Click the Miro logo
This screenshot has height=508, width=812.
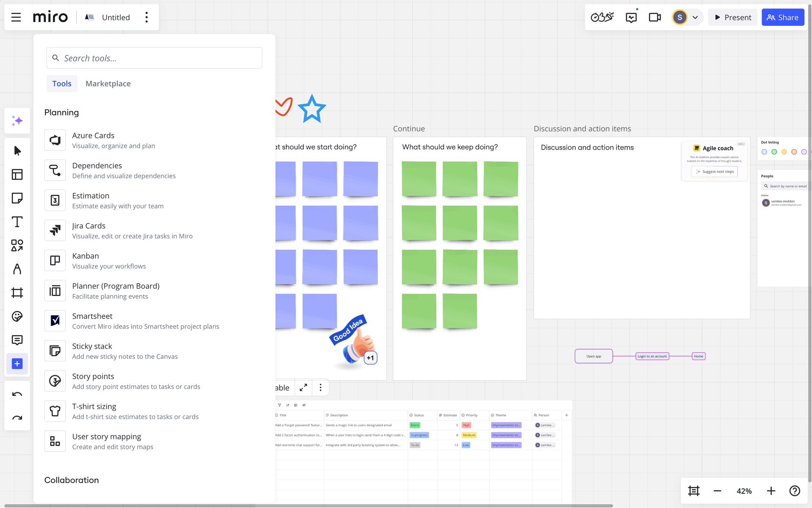pos(50,17)
